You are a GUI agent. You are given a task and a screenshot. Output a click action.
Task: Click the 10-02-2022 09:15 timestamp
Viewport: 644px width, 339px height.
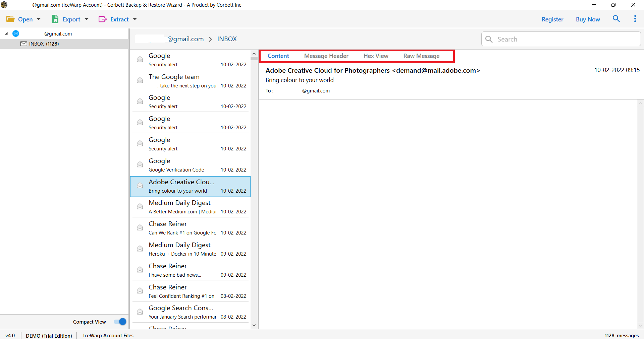coord(617,70)
